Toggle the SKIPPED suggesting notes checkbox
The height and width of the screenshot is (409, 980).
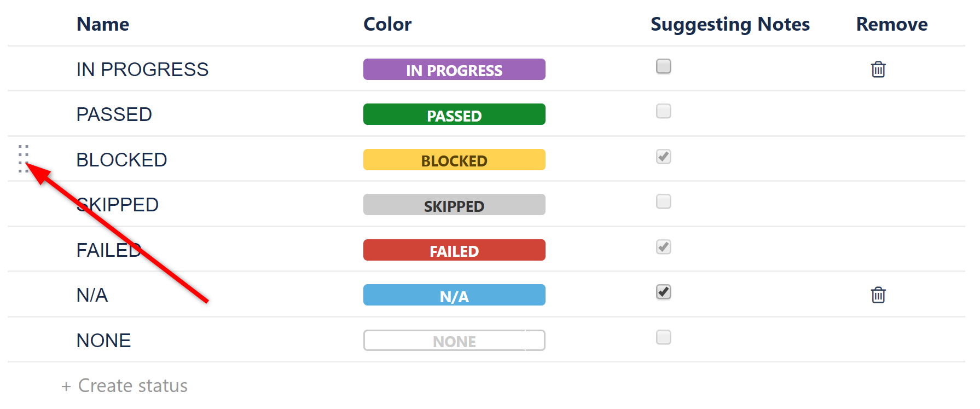(663, 201)
